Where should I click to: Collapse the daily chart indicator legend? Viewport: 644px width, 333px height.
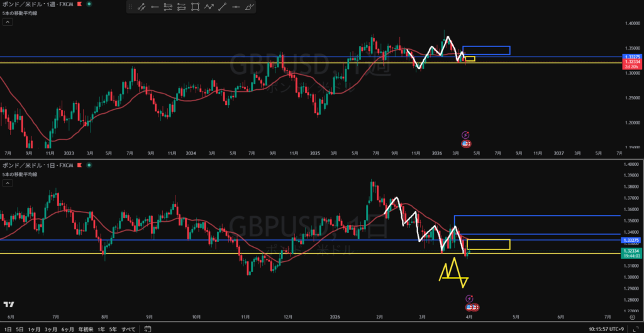(x=7, y=183)
